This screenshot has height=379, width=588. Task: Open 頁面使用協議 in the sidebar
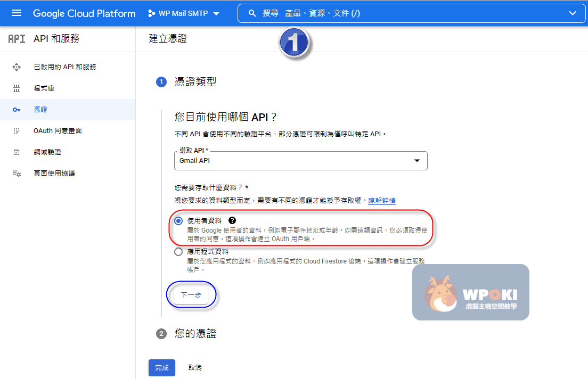click(68, 173)
